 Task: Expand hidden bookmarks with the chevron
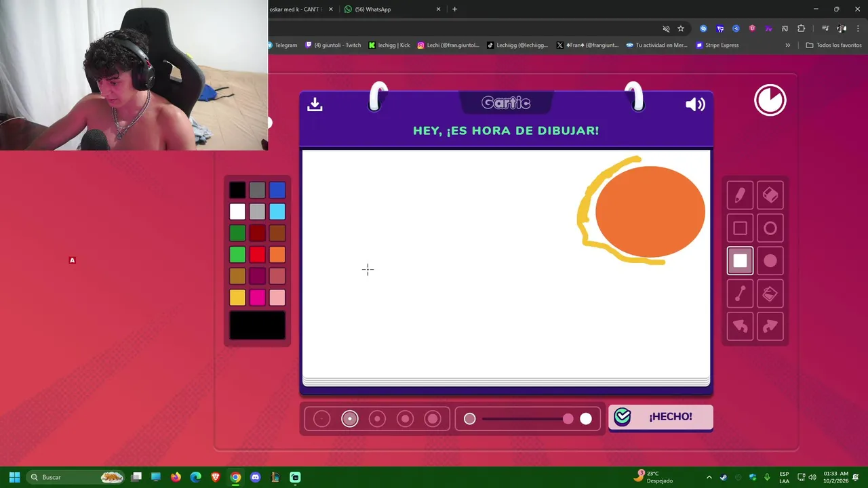[787, 45]
